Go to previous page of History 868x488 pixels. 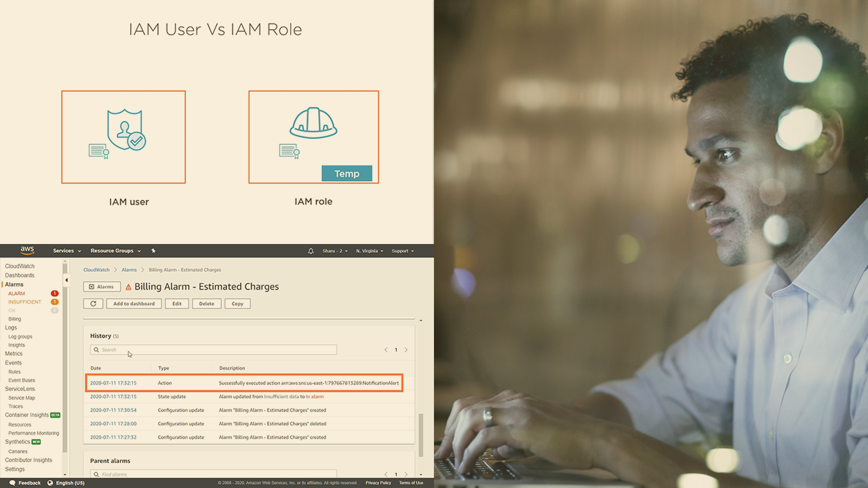(386, 350)
